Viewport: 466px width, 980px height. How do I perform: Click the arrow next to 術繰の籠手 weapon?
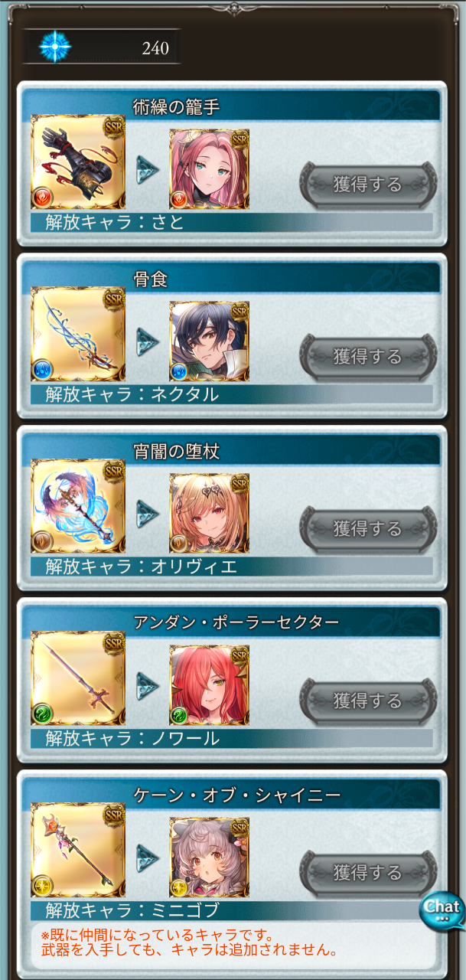(148, 169)
